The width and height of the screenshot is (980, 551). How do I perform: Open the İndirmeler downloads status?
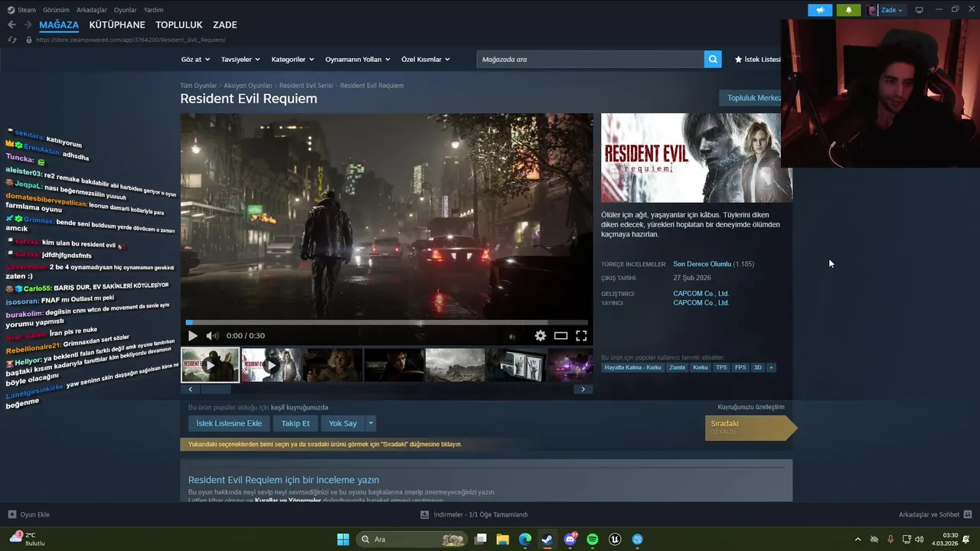click(474, 514)
